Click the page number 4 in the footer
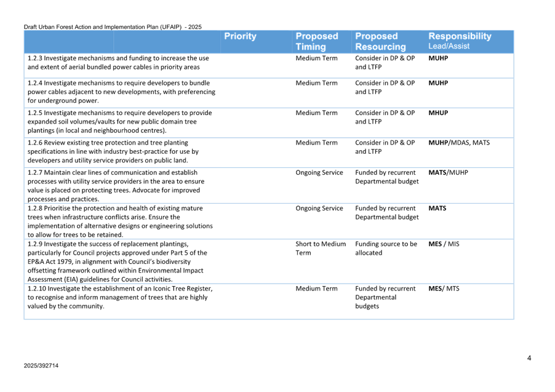Viewport: 555px width, 392px height. click(x=529, y=358)
